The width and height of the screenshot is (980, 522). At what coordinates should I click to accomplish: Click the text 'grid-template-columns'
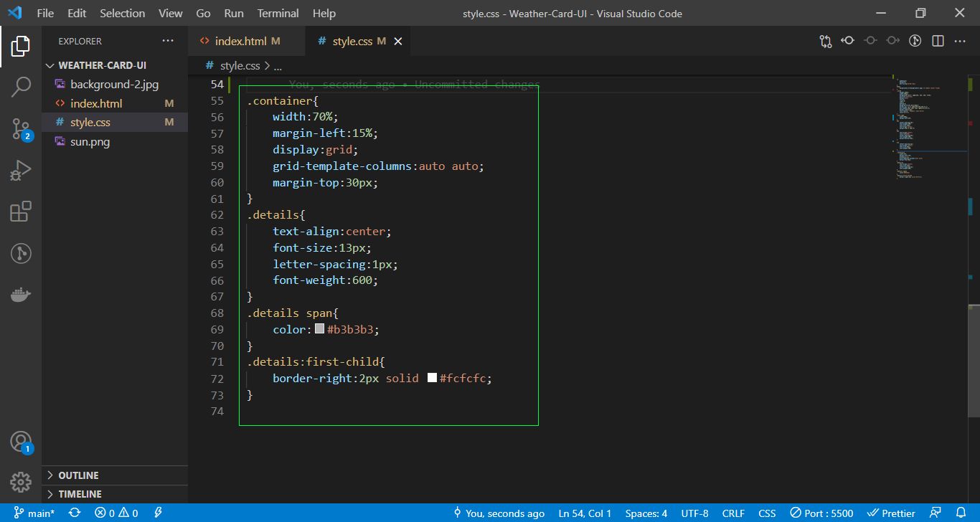pyautogui.click(x=342, y=166)
